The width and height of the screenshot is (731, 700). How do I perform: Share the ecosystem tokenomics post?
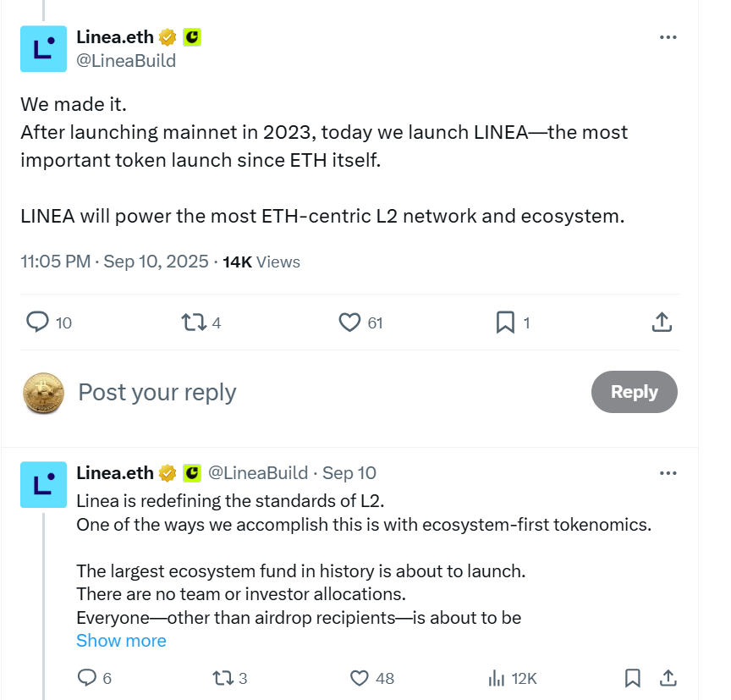click(x=668, y=678)
